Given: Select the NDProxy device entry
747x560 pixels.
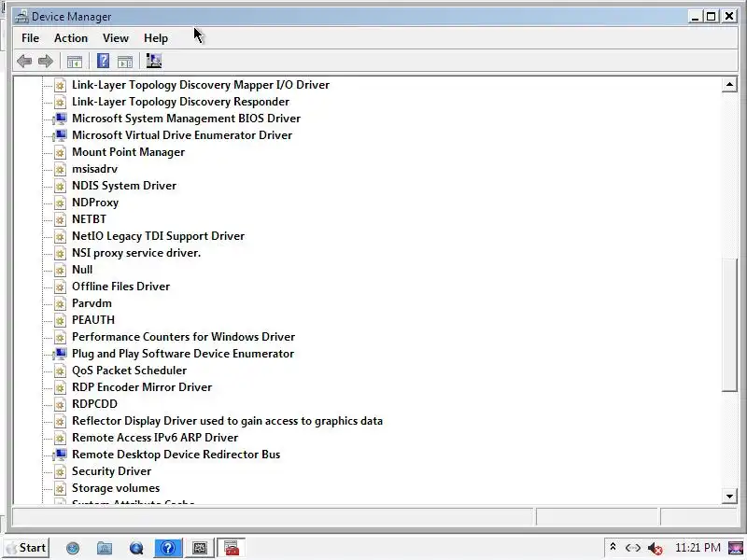Looking at the screenshot, I should [x=95, y=203].
